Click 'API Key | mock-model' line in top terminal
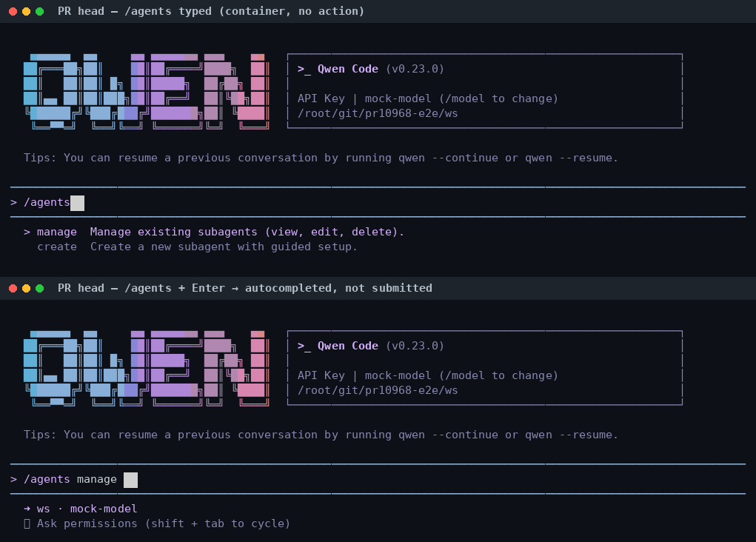This screenshot has height=542, width=756. tap(428, 99)
